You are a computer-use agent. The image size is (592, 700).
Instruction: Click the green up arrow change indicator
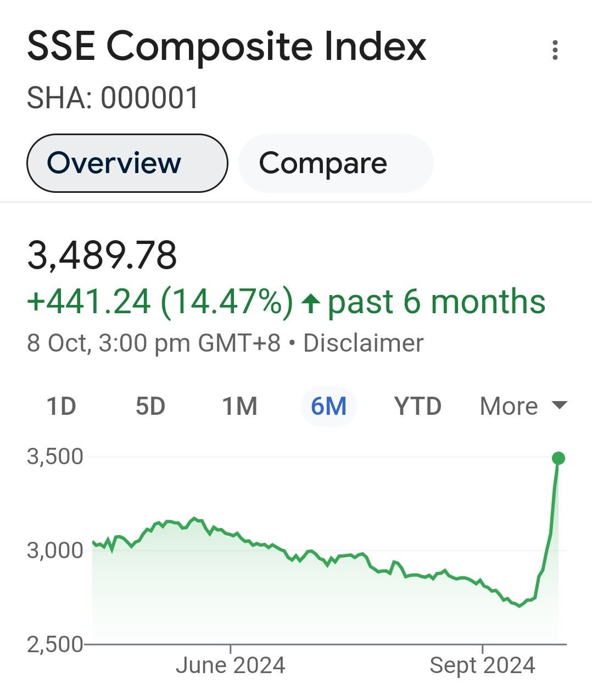311,303
